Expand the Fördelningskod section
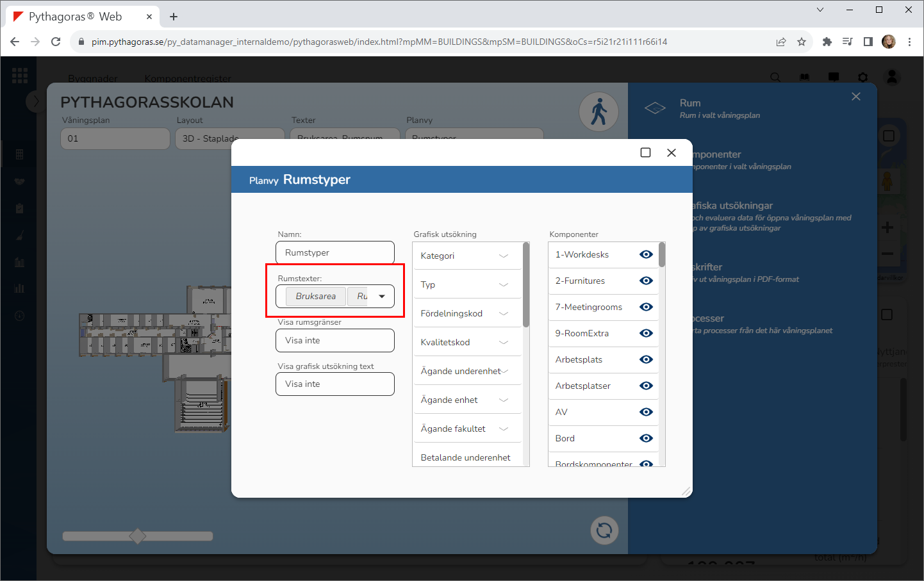Screen dimensions: 924x581 (x=504, y=313)
